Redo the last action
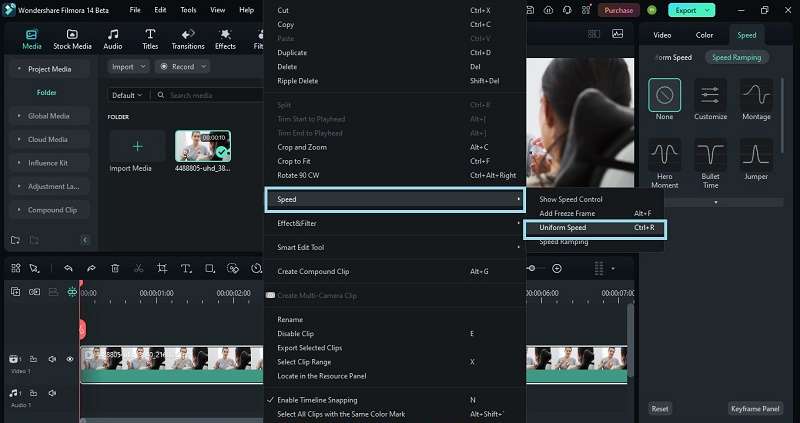800x423 pixels. click(x=91, y=268)
